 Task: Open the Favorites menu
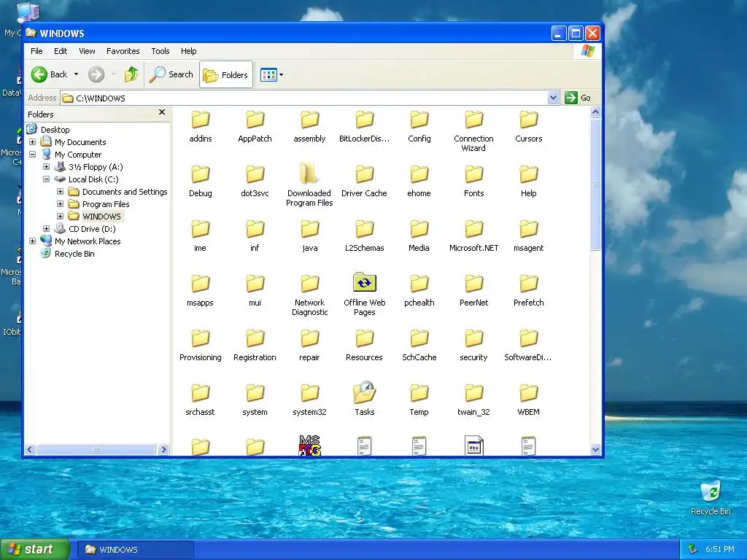point(123,51)
